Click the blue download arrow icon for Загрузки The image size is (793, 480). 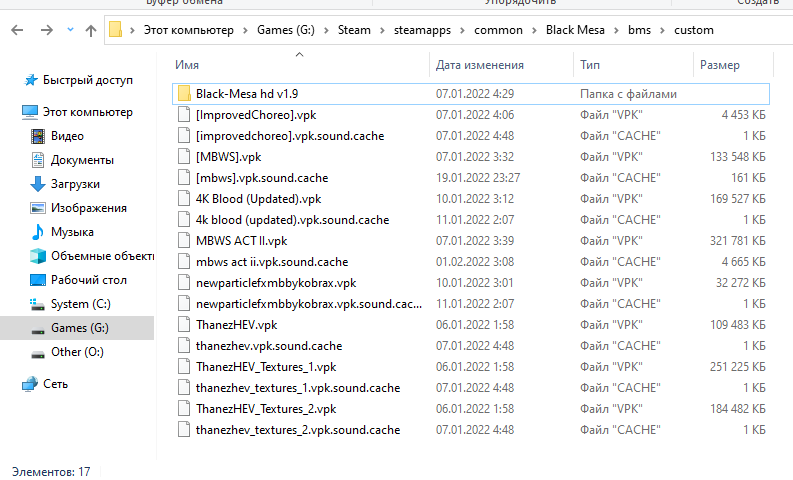click(x=38, y=184)
